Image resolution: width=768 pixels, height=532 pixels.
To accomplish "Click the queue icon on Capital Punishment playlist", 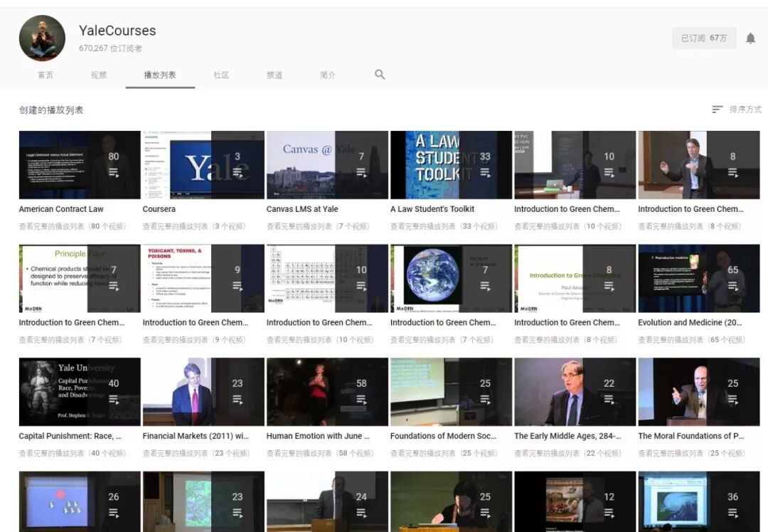I will (113, 399).
